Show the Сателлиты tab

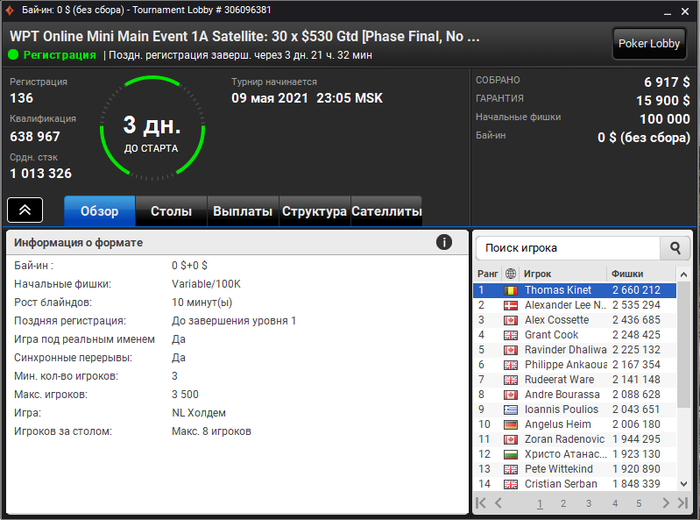387,211
